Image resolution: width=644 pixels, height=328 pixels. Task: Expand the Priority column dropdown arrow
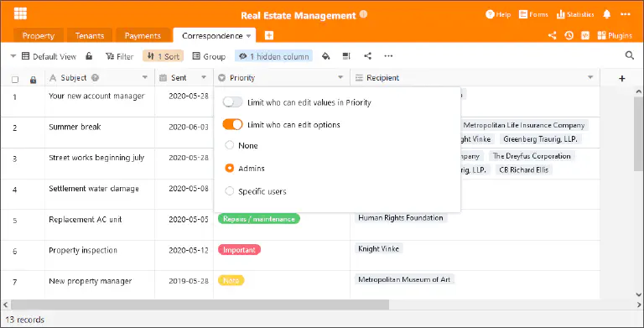(340, 77)
